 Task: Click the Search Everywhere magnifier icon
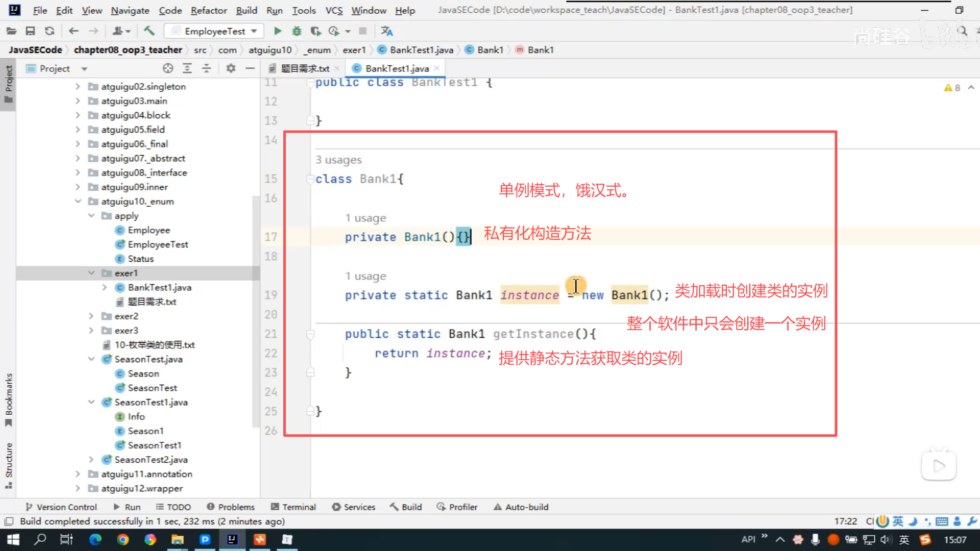coord(962,31)
